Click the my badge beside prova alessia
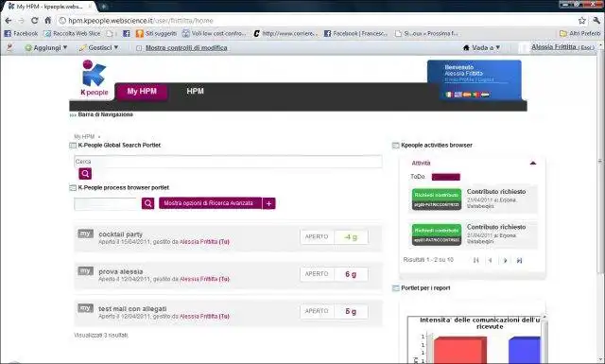 coord(85,271)
